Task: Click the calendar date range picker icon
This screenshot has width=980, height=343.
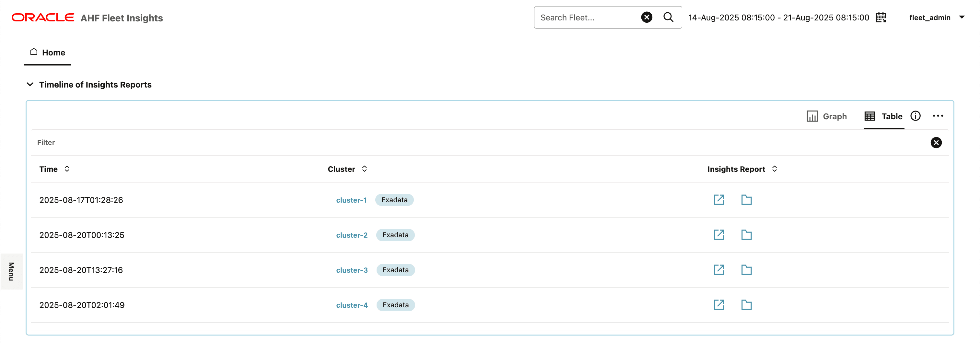Action: pyautogui.click(x=881, y=18)
